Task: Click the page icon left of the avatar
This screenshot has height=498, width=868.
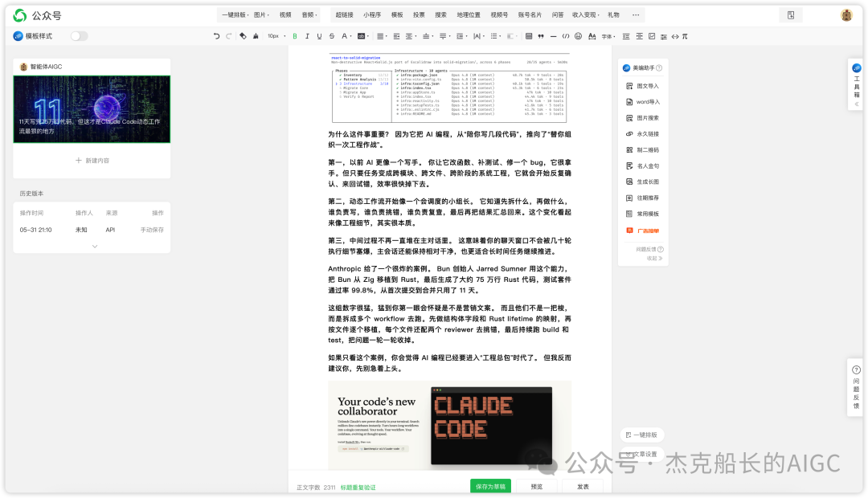Action: point(791,15)
